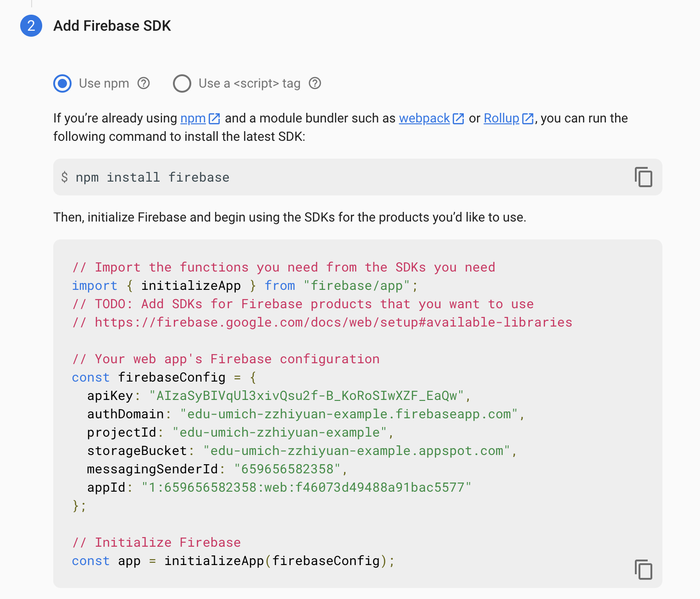Open help for Use npm option
Image resolution: width=700 pixels, height=599 pixels.
click(x=144, y=83)
